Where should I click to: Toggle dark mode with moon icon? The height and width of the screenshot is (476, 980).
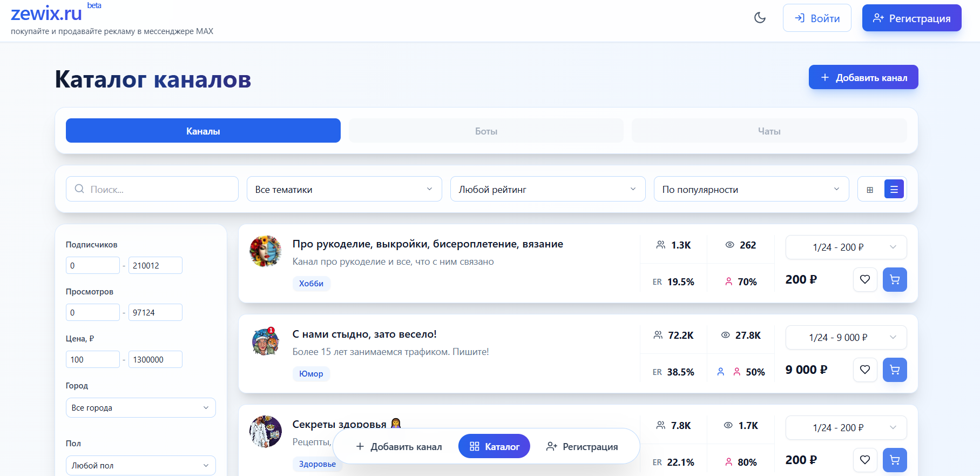pos(760,18)
